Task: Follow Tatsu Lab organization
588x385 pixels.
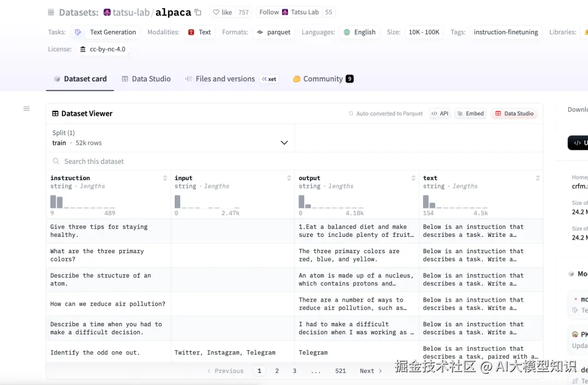Action: 289,12
